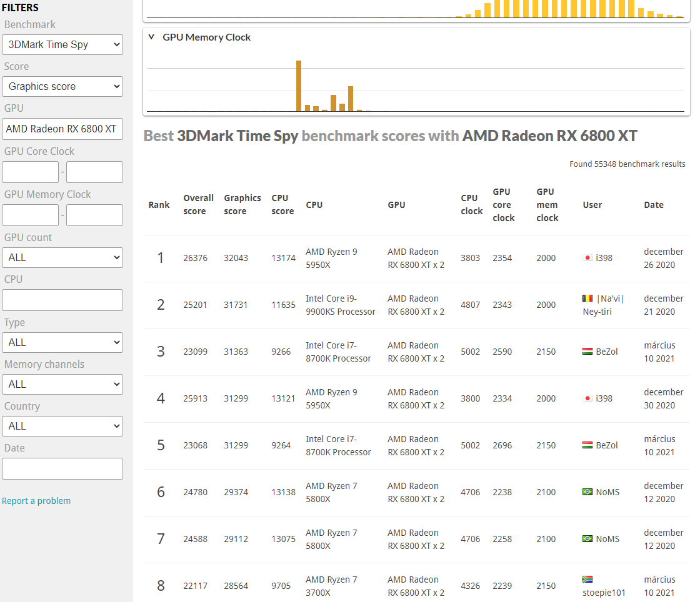Sort by the Rank column header

tap(159, 205)
